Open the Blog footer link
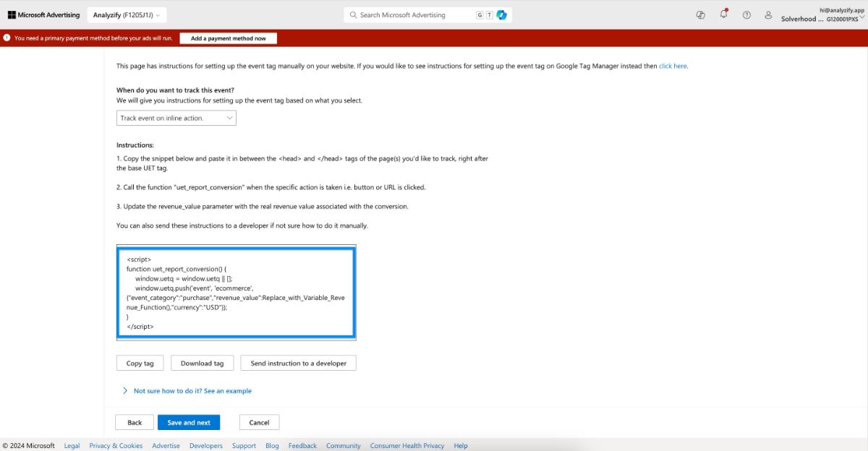 pos(272,446)
